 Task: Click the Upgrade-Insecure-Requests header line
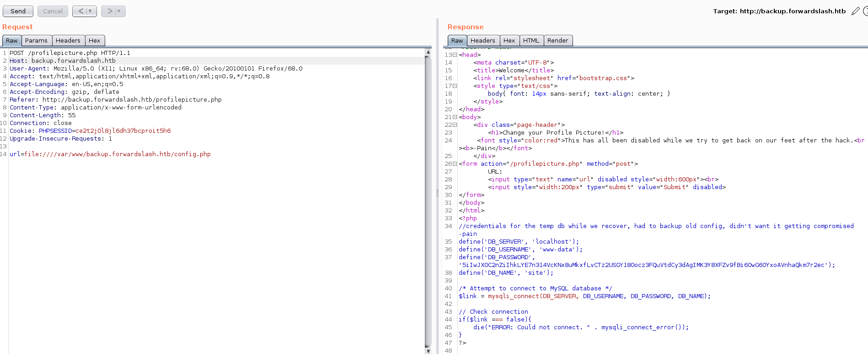(x=61, y=138)
